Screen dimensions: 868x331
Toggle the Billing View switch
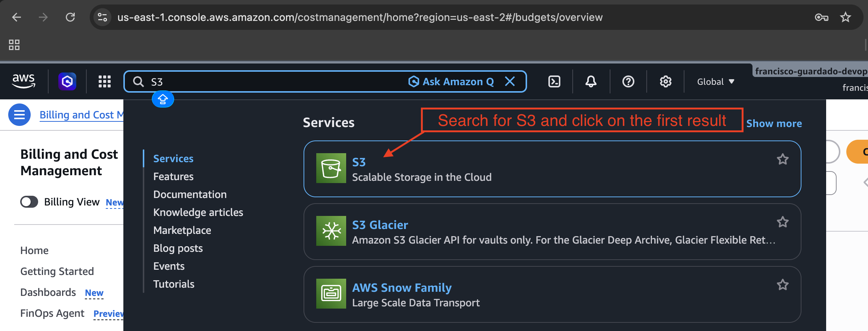pyautogui.click(x=29, y=202)
